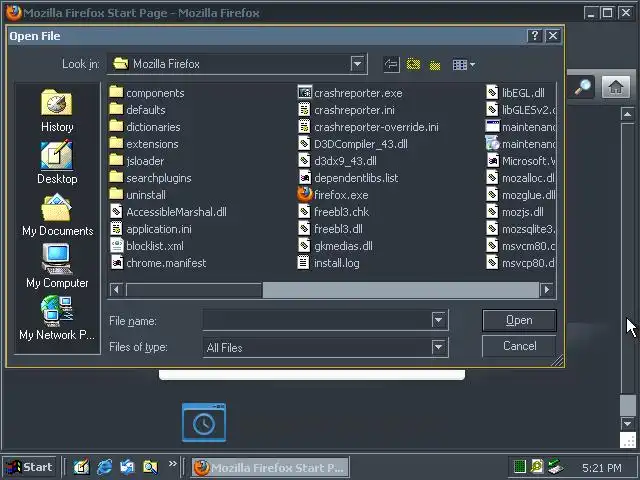The width and height of the screenshot is (640, 480).
Task: Click Firefox page scroll-down arrow
Action: 627,423
